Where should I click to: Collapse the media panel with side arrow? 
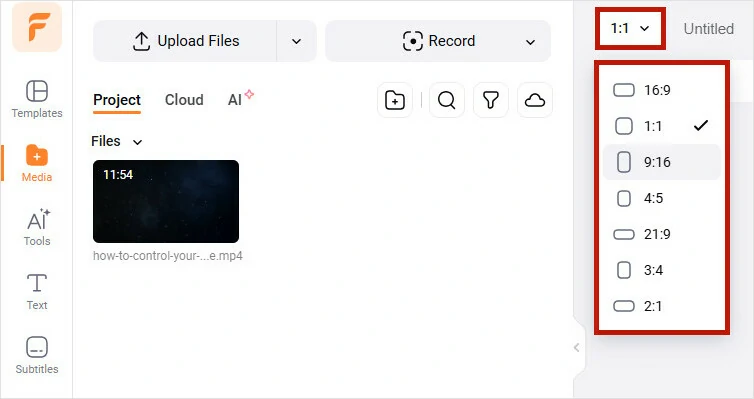(x=577, y=348)
